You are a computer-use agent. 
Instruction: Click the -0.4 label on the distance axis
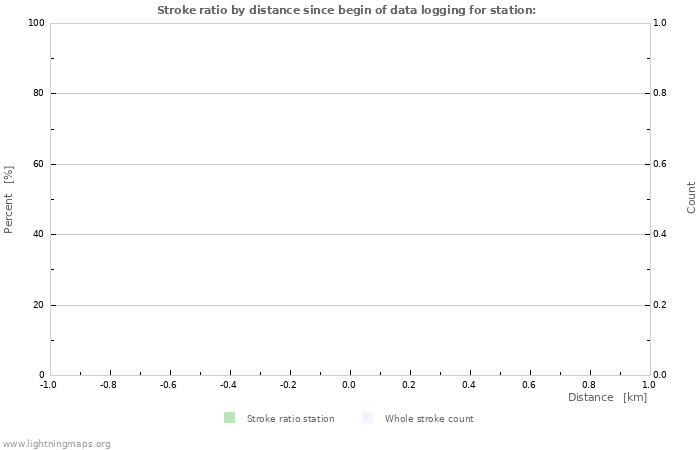[228, 384]
